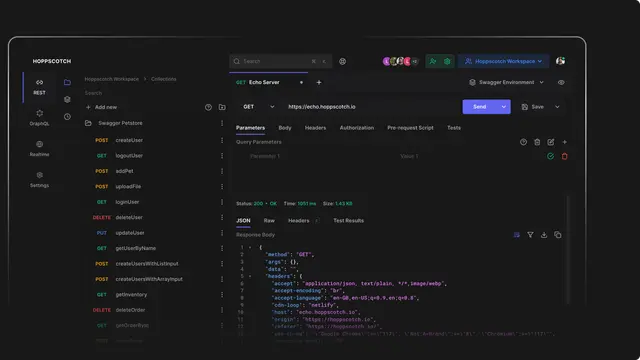Click Hoppscotch Workspace breadcrumb link
This screenshot has height=360, width=640.
tap(111, 79)
